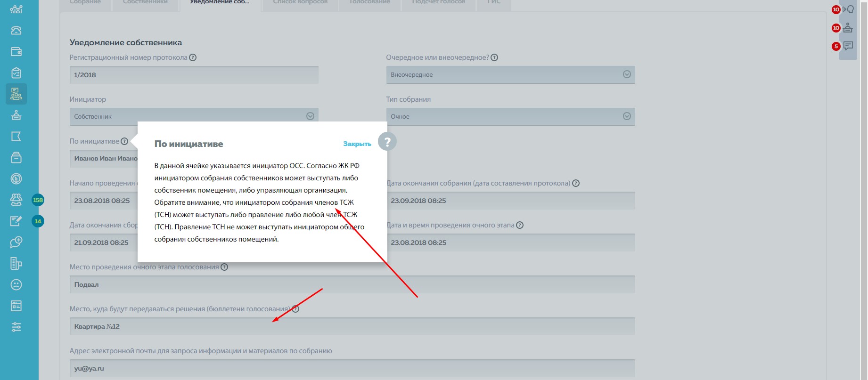This screenshot has width=868, height=380.
Task: Show help for Регистрационный номер протокола
Action: [x=193, y=57]
